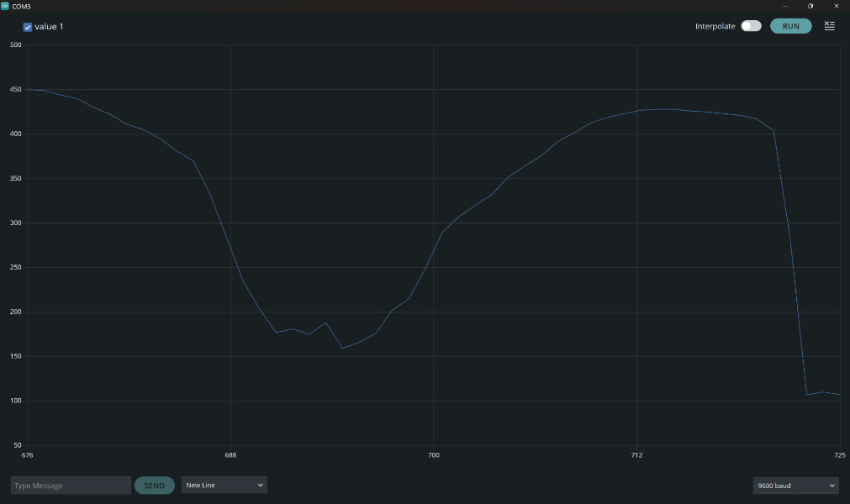Open the 9600 baud rate dropdown
The height and width of the screenshot is (504, 850).
click(x=796, y=485)
